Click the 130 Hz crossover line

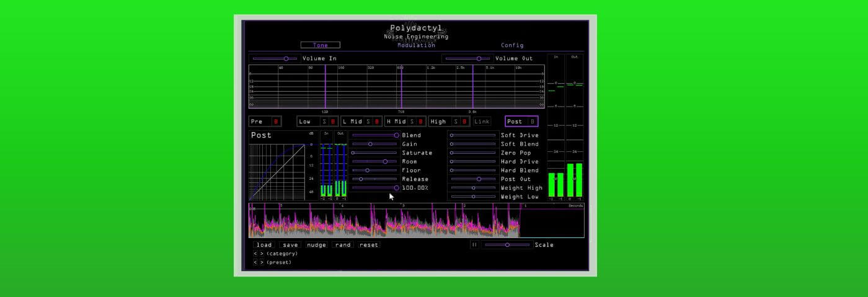[325, 87]
